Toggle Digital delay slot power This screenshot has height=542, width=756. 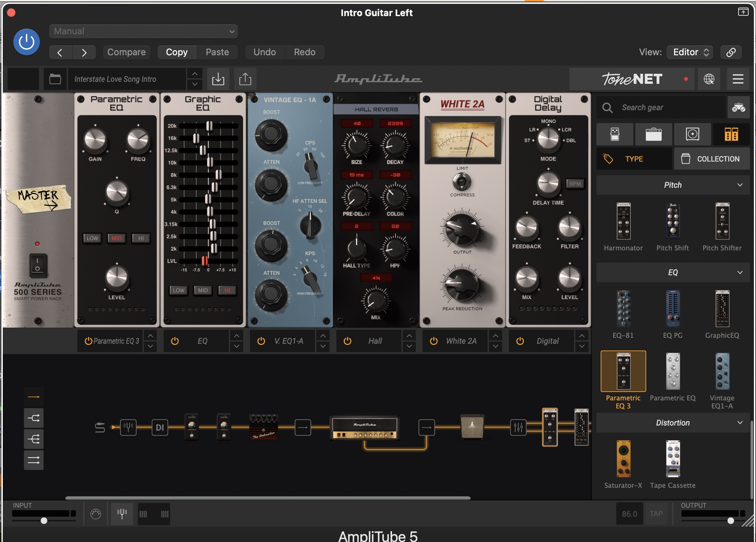pyautogui.click(x=520, y=341)
